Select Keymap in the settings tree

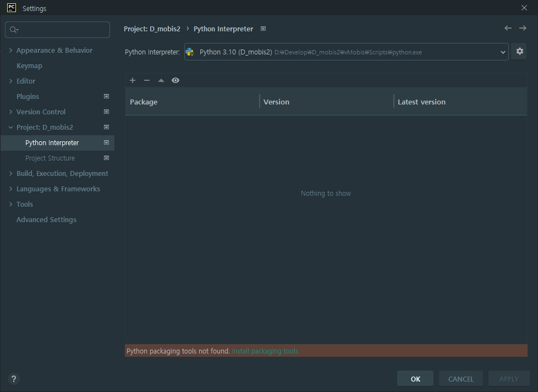coord(29,66)
